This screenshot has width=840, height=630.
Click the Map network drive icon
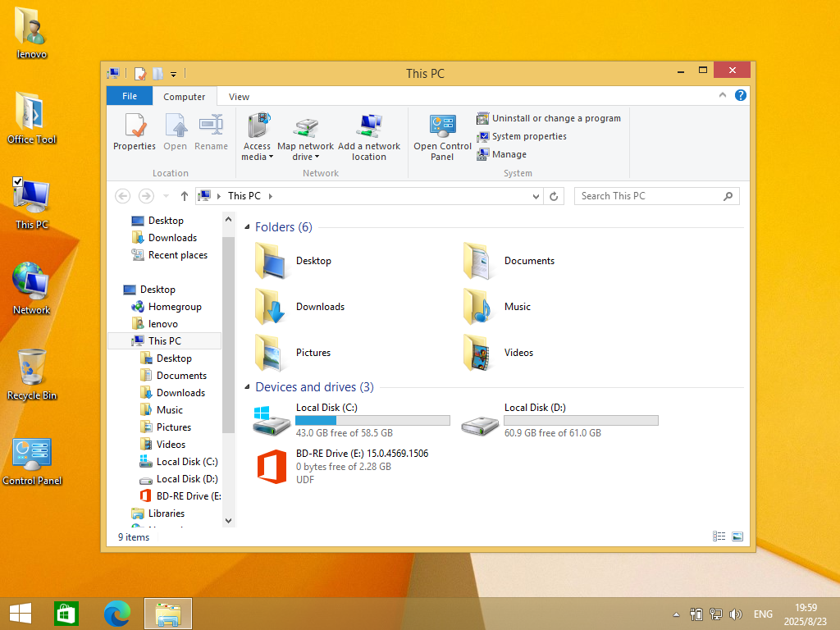pos(305,126)
